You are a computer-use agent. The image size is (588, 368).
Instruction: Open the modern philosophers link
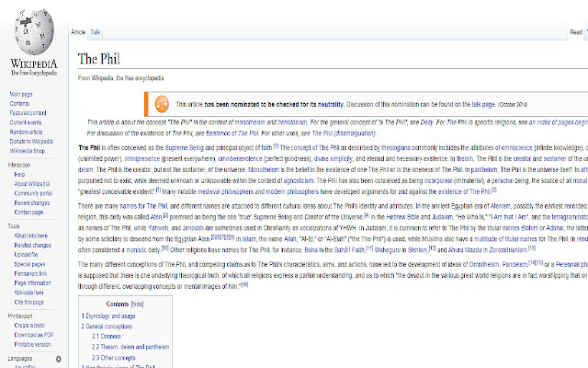292,191
